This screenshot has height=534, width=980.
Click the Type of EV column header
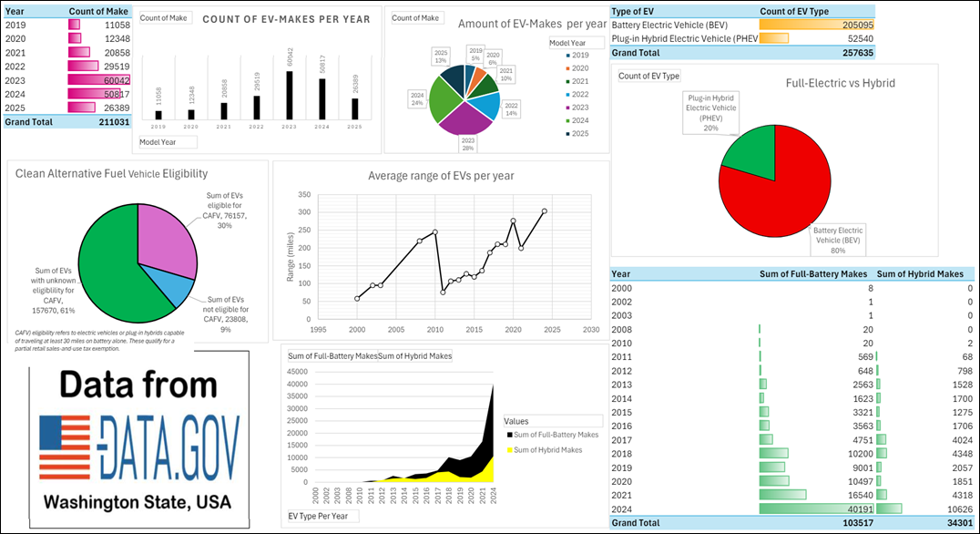tap(648, 11)
